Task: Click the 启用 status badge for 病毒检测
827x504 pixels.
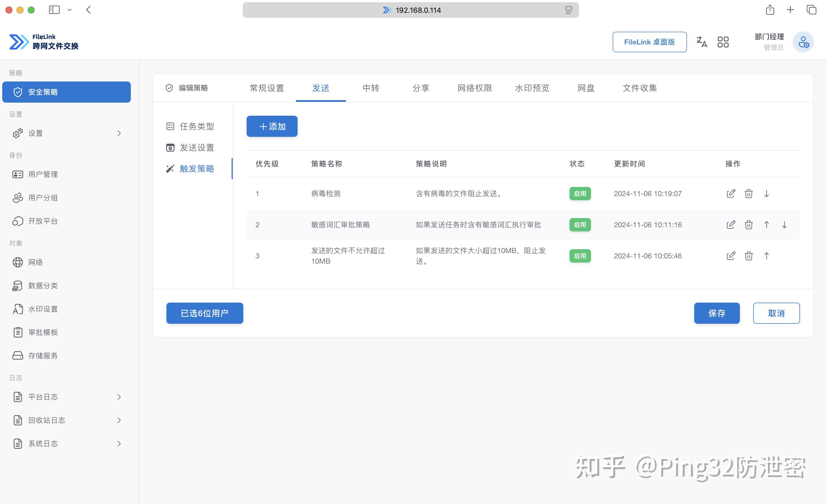Action: click(580, 194)
